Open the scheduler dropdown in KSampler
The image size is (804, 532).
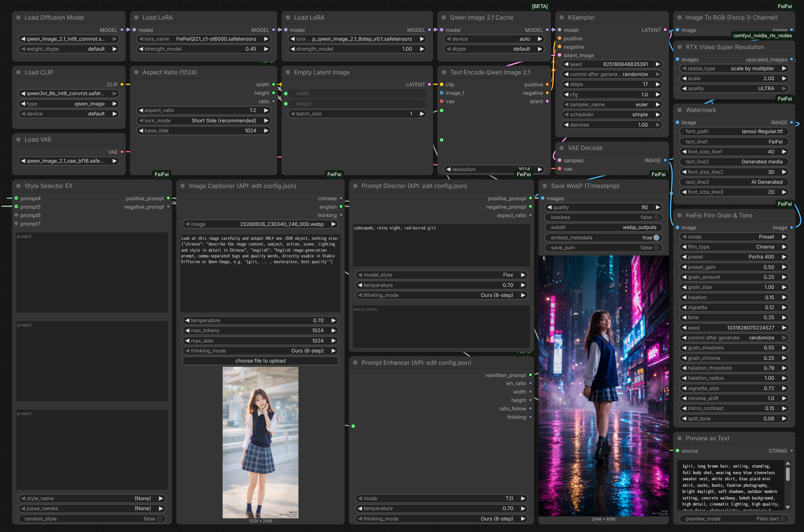(x=612, y=115)
